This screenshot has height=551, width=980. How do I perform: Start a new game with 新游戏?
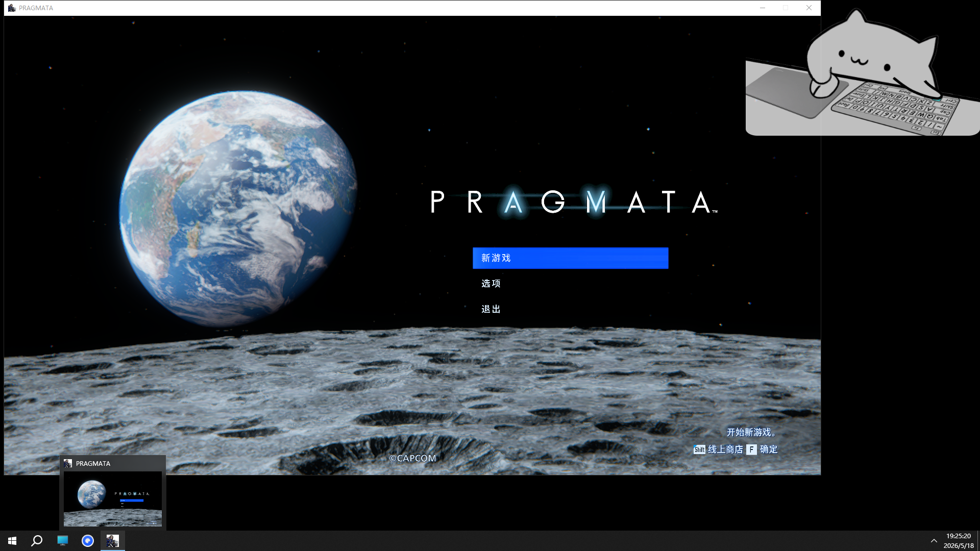[570, 258]
